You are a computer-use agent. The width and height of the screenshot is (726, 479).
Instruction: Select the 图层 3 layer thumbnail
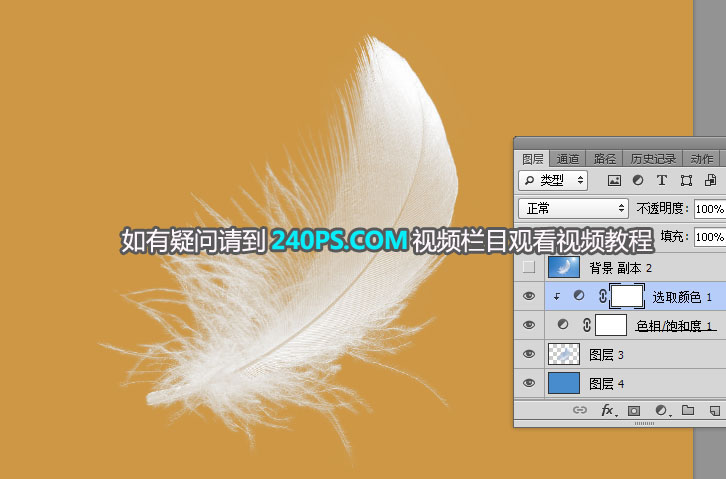click(x=564, y=354)
